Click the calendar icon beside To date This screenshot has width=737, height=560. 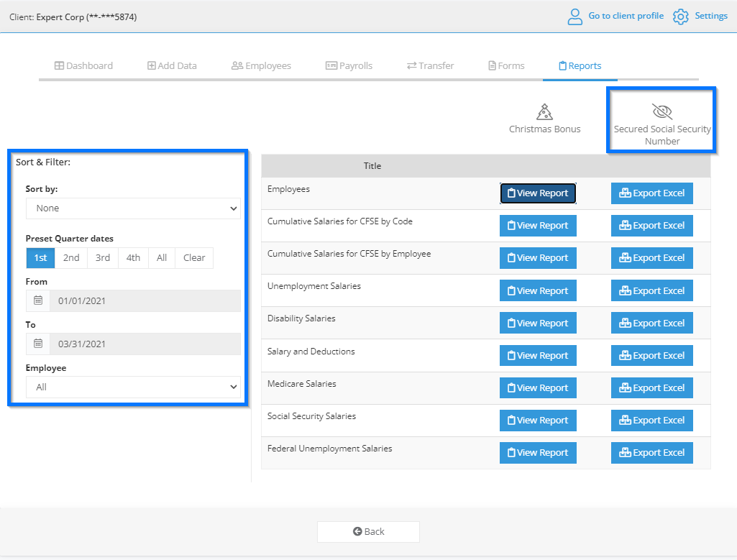[x=38, y=344]
